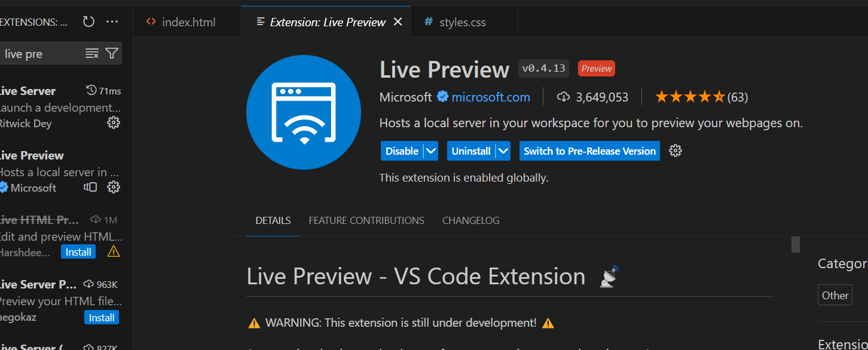
Task: Click the readme vertical scrollbar
Action: pos(796,244)
